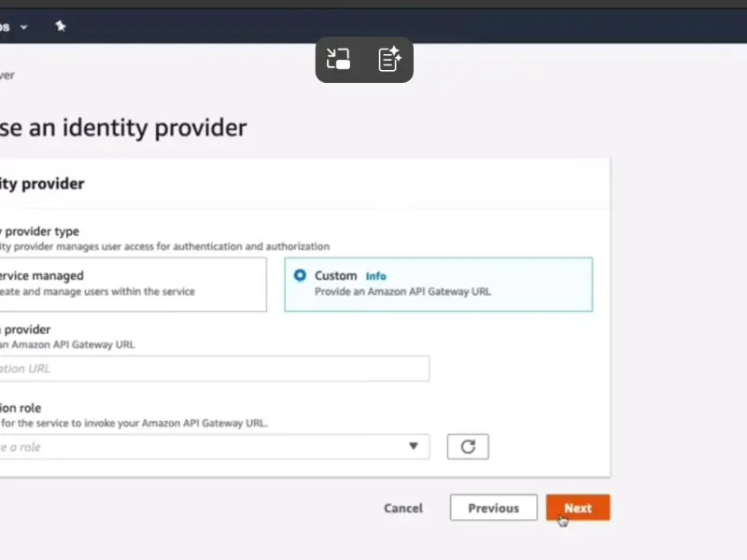
Task: Click the Next button
Action: (x=578, y=508)
